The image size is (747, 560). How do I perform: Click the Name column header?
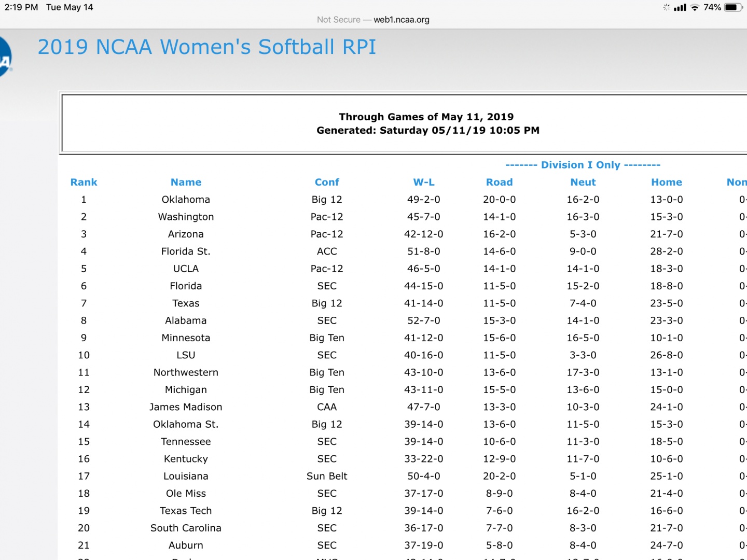(x=186, y=182)
